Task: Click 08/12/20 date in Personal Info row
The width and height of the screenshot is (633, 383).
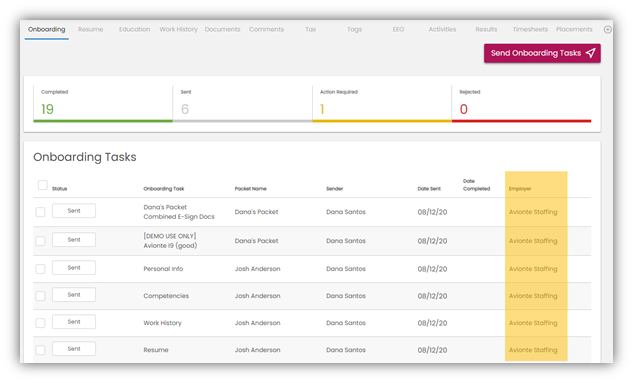Action: [x=432, y=269]
